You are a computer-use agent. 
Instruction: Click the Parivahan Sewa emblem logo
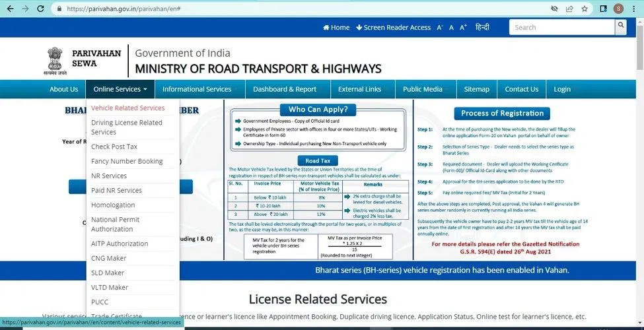coord(55,61)
